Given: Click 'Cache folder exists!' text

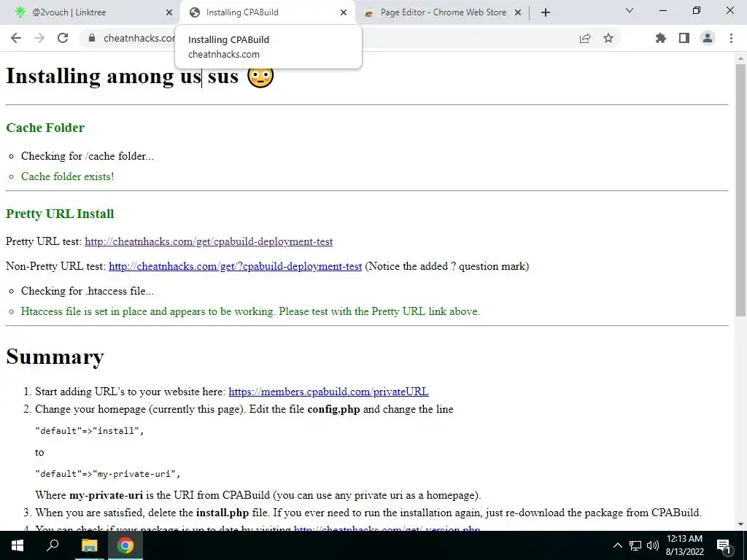Looking at the screenshot, I should 67,176.
